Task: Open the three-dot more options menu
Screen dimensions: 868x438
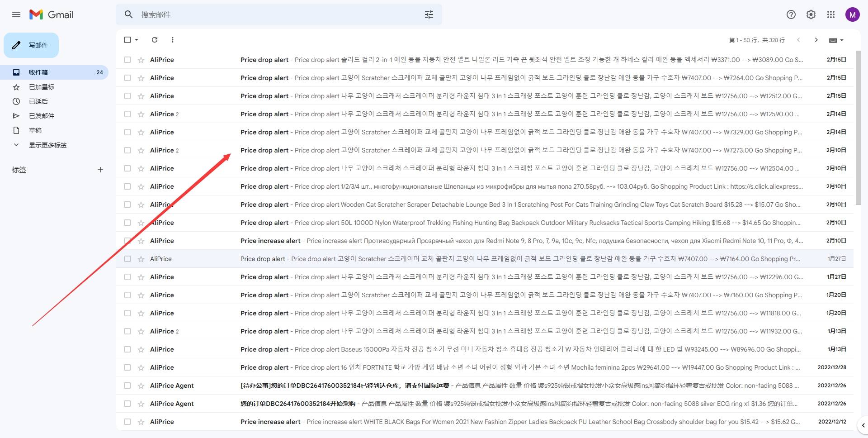Action: click(173, 40)
